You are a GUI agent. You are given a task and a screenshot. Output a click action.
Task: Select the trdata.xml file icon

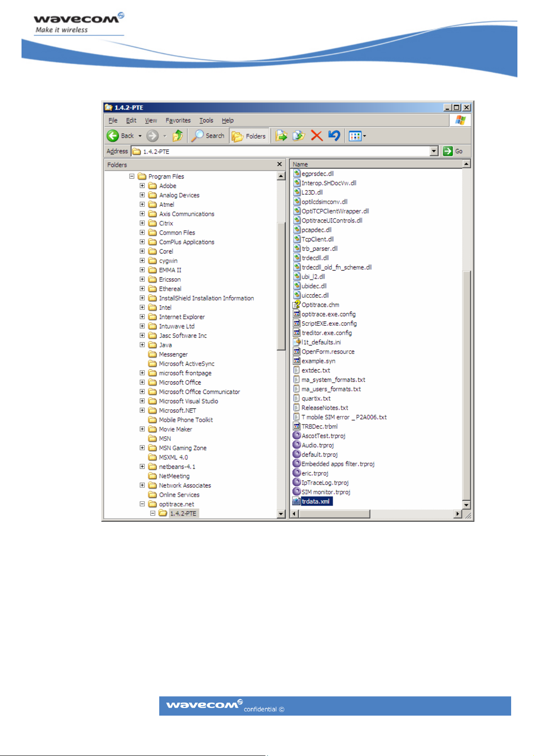296,501
